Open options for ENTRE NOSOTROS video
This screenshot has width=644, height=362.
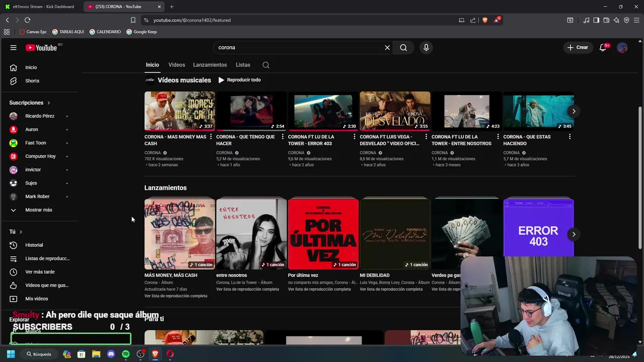498,137
